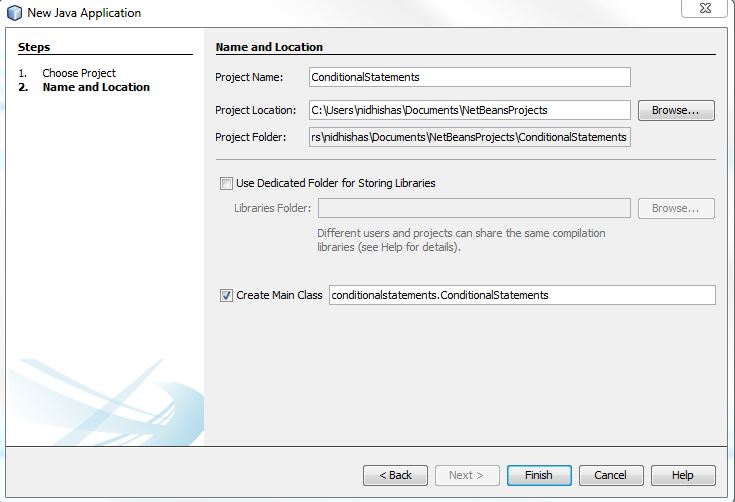The image size is (735, 502).
Task: Click the New Java Application window title
Action: 84,13
